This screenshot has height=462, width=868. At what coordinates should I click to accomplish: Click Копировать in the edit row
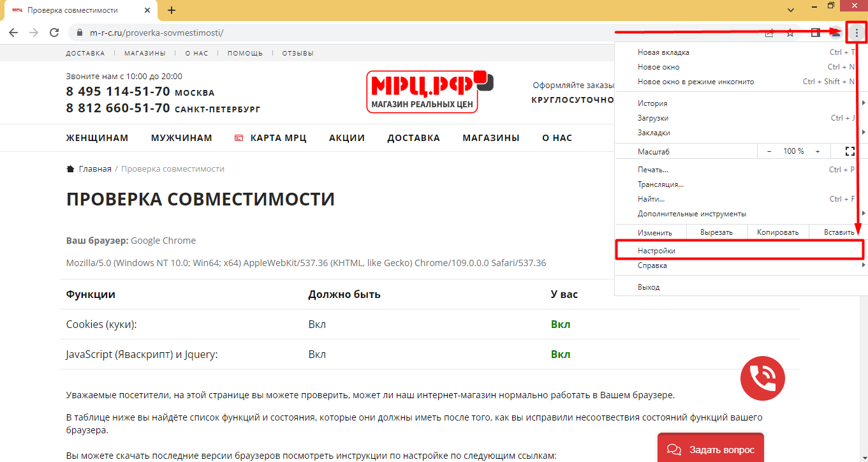(777, 232)
